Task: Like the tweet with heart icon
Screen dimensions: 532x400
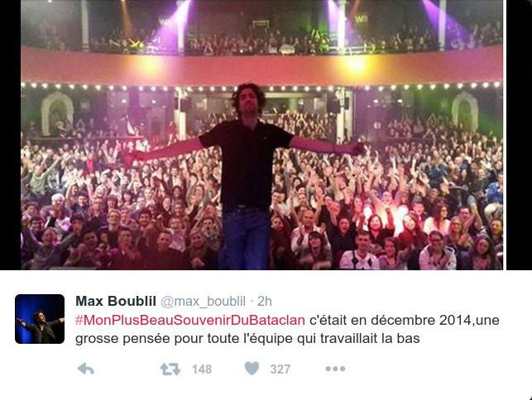Action: click(x=252, y=369)
